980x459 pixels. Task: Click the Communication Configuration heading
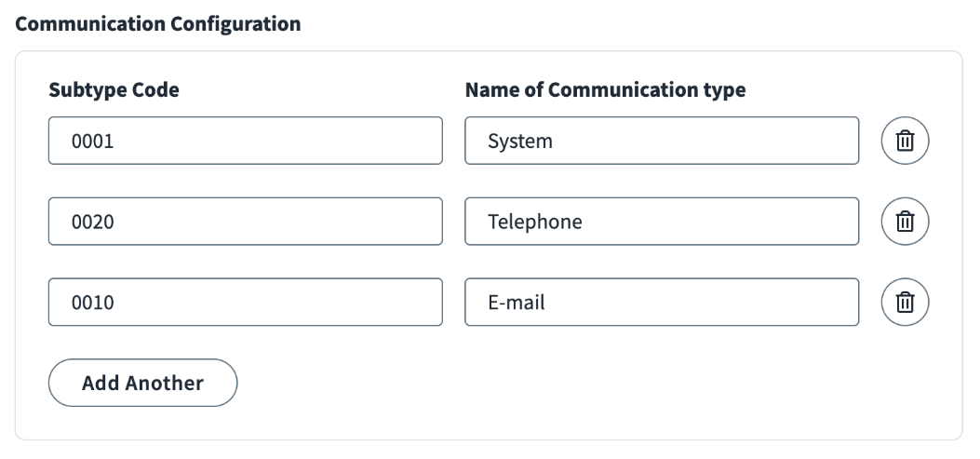tap(158, 24)
